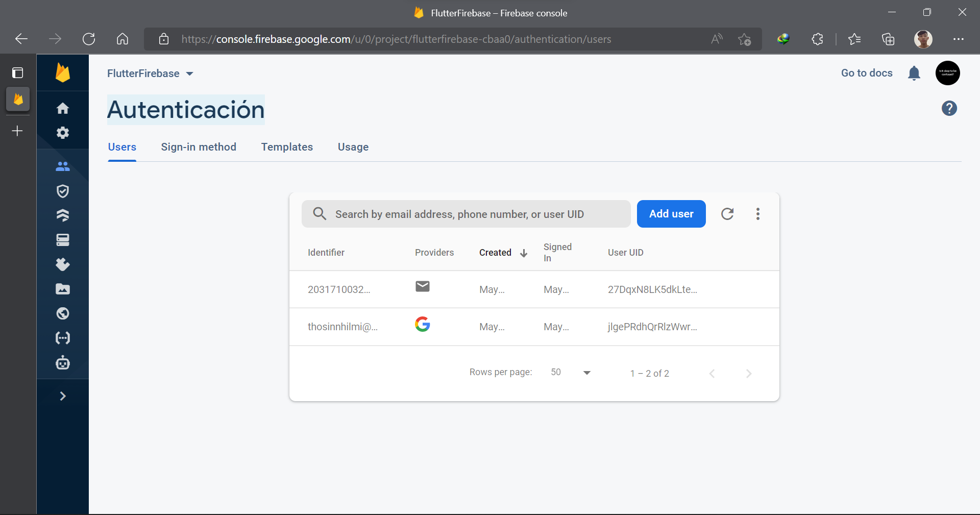Open Realtime Database from the sidebar

(x=62, y=240)
